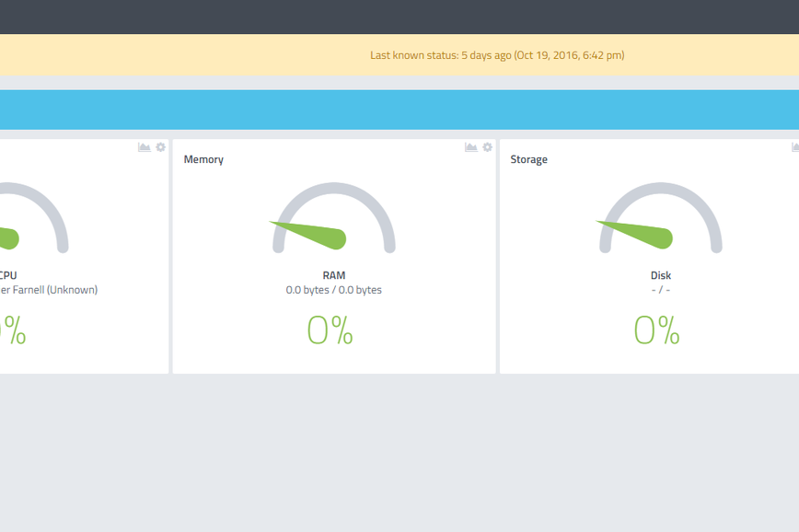The height and width of the screenshot is (532, 799).
Task: Click the 0% reading under Disk
Action: [x=656, y=330]
